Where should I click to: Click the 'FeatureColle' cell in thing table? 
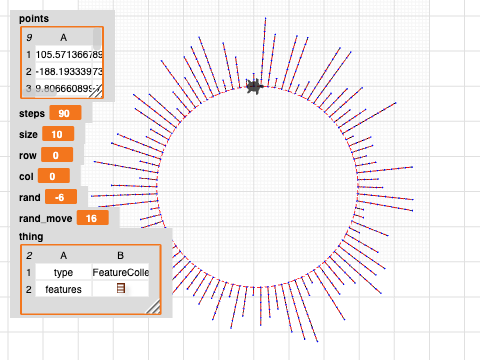pos(121,273)
